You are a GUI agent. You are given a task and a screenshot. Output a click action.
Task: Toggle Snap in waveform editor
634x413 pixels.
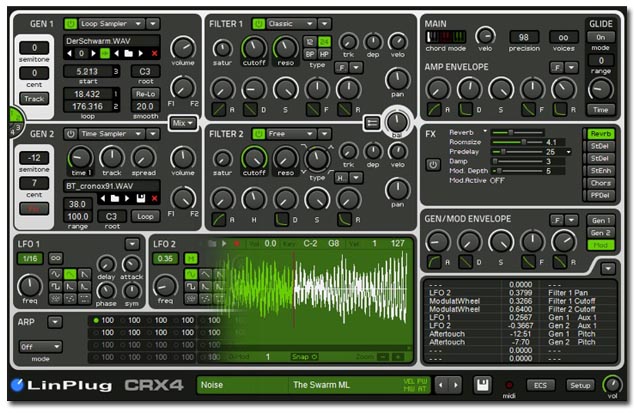pyautogui.click(x=304, y=357)
